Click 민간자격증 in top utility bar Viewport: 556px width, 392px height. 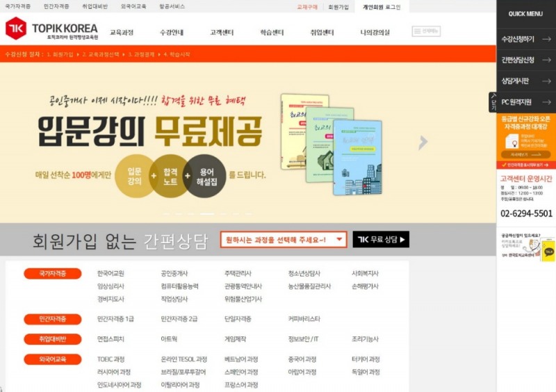click(x=56, y=6)
